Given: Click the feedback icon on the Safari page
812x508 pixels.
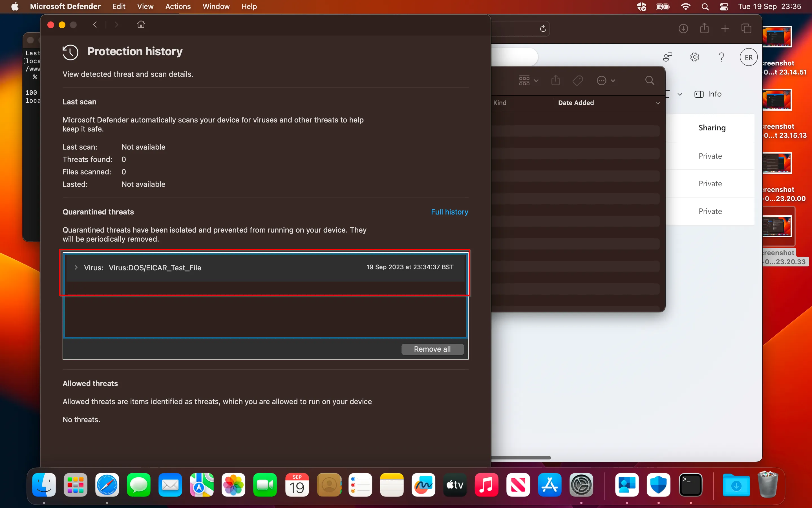Looking at the screenshot, I should (x=668, y=57).
